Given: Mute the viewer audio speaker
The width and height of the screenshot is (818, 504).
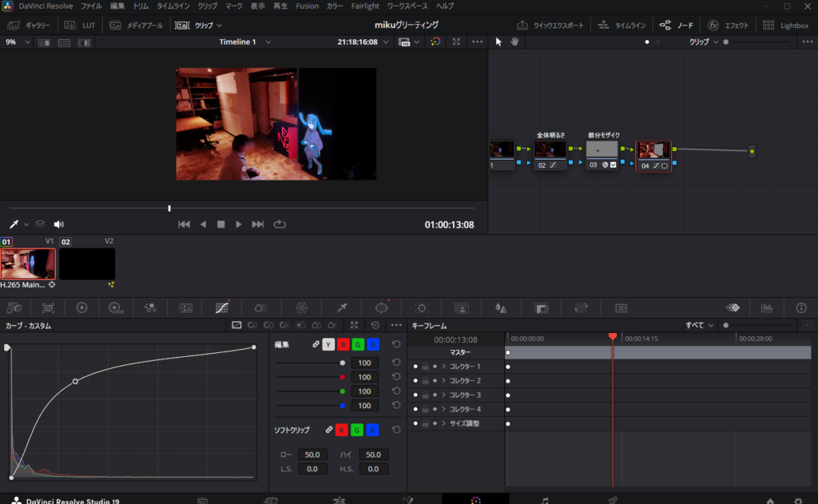Looking at the screenshot, I should (58, 224).
